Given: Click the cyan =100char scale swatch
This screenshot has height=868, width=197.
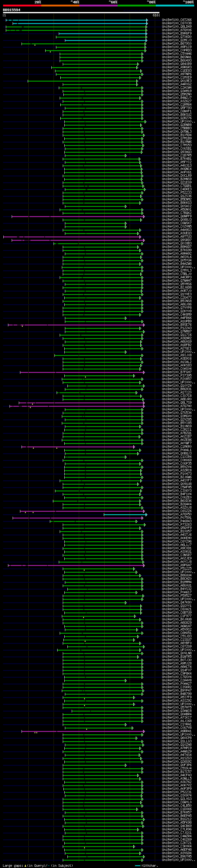Looking at the screenshot, I should [137, 866].
